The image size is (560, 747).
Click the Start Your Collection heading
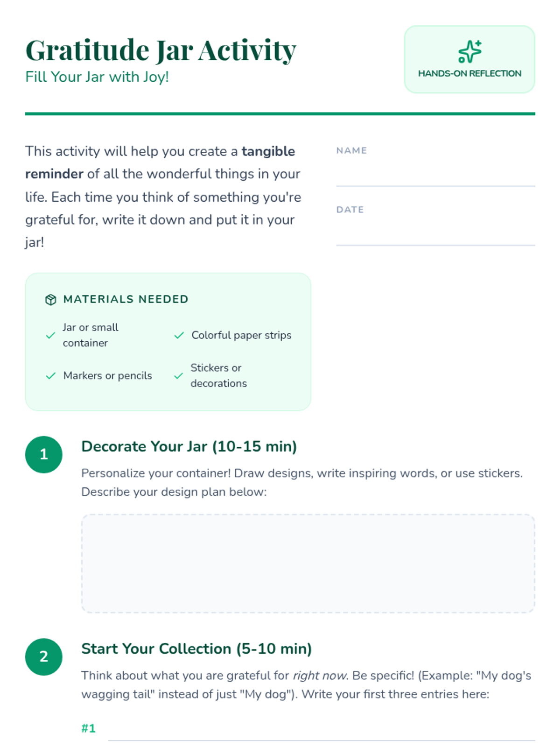pos(196,649)
